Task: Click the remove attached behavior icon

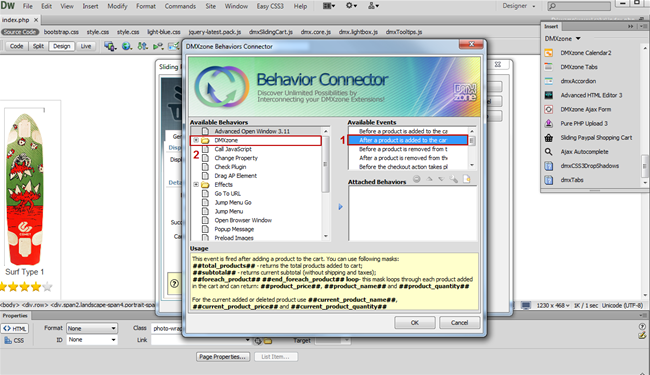Action: [417, 179]
